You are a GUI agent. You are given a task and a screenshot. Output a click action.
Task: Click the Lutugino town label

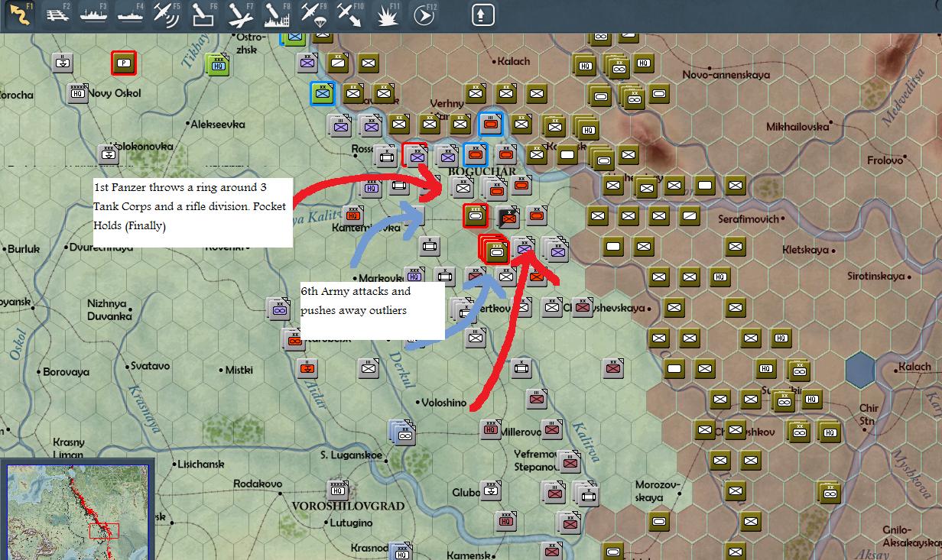350,523
